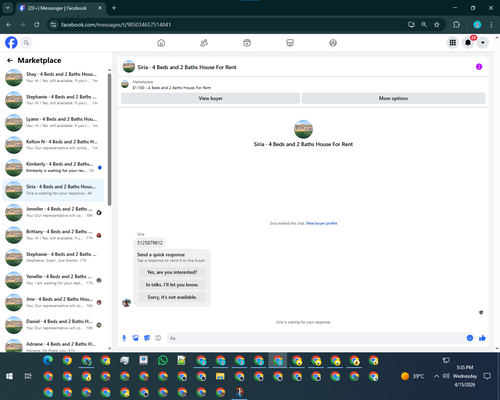
Task: Open the notifications bell icon
Action: coord(468,43)
